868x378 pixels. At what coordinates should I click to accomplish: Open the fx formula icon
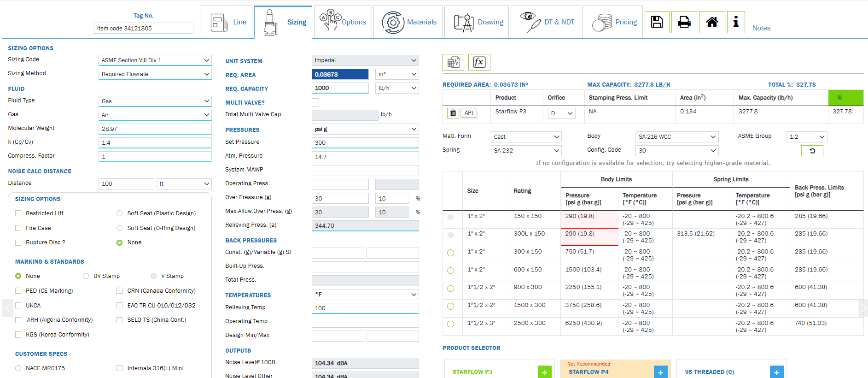click(479, 62)
